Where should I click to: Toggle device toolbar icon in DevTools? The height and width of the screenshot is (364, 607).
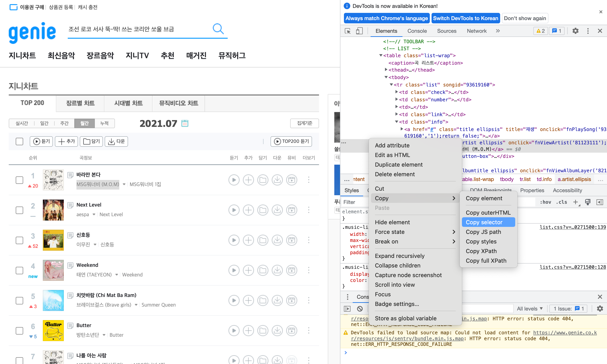[359, 31]
